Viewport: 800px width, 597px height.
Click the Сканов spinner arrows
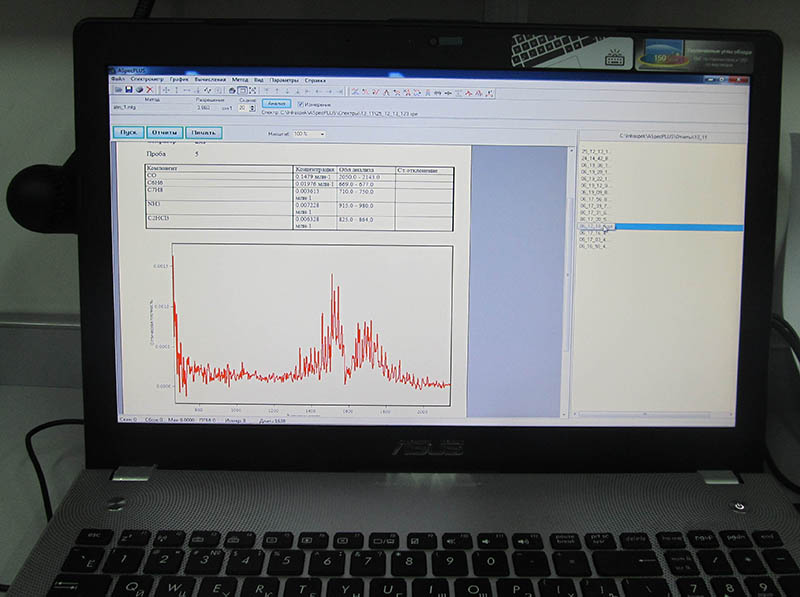(252, 108)
